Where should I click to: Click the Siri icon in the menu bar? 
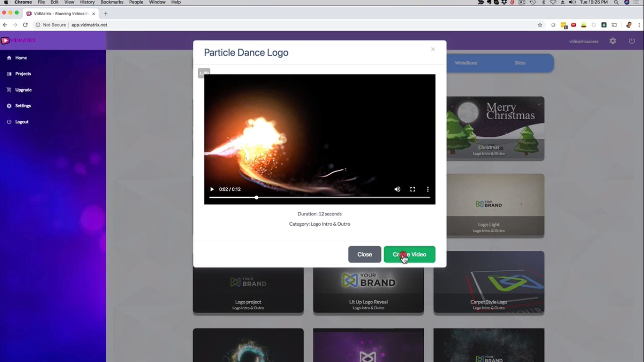click(627, 2)
